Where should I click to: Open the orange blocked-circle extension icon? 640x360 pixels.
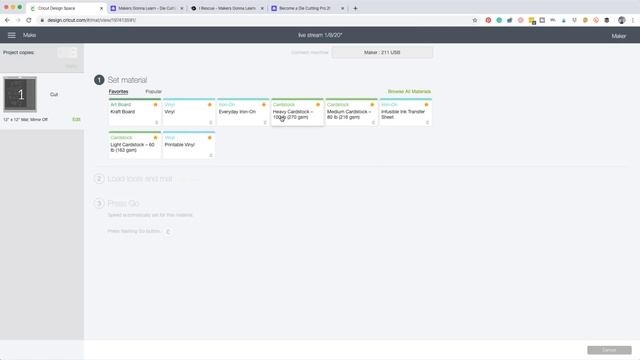[596, 20]
